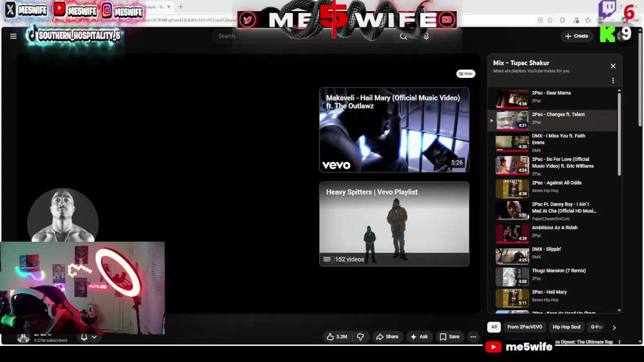Play 2Pac - Do For Love in playlist
This screenshot has height=362, width=644.
click(x=552, y=165)
